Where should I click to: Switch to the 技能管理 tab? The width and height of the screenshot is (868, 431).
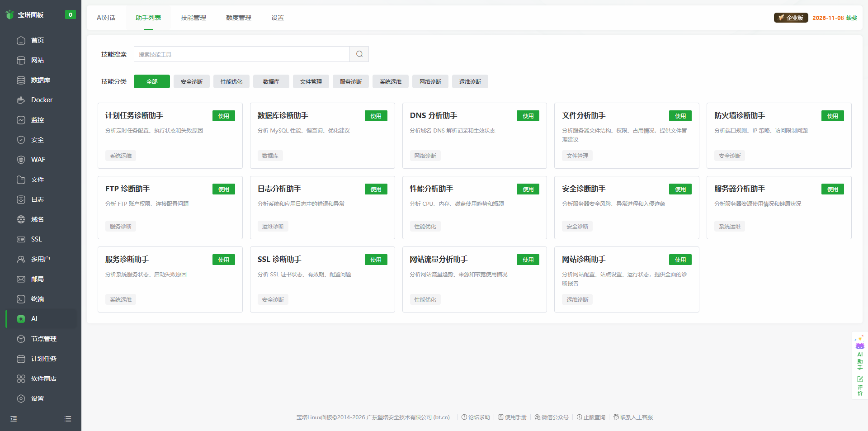tap(193, 18)
